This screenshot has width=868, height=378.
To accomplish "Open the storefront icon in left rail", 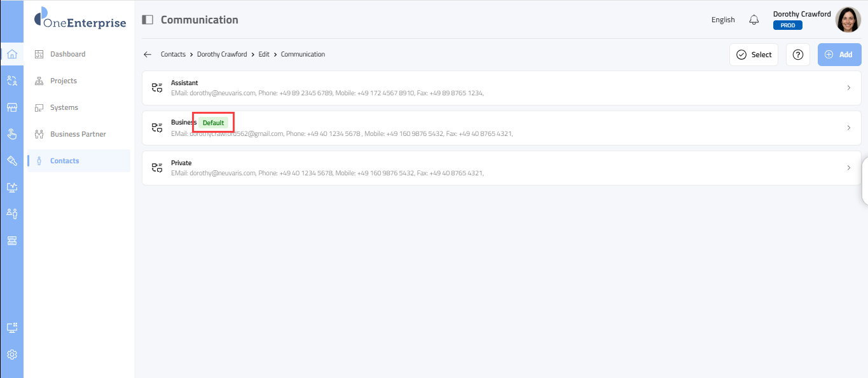I will 11,107.
